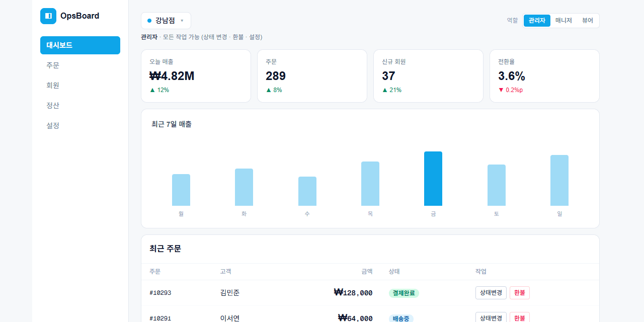Select the 관리자 role option

[537, 21]
